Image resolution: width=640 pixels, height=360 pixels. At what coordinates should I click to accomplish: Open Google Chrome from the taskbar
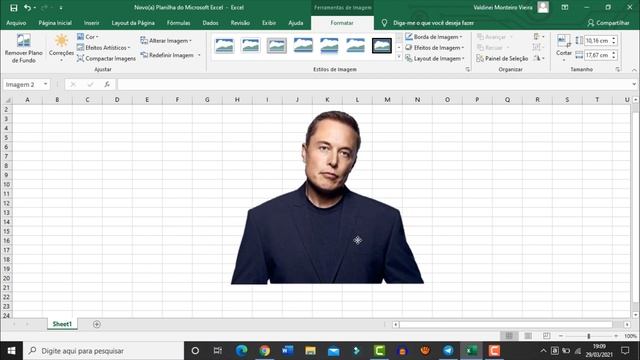(264, 351)
